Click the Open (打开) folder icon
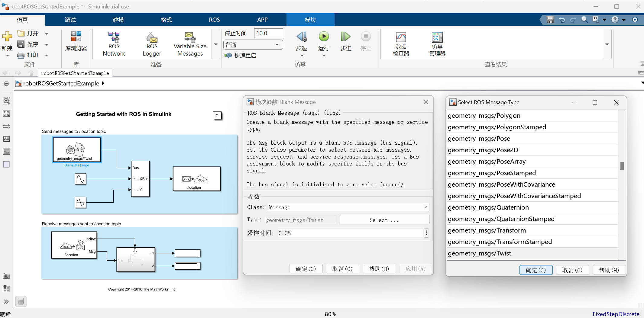 click(x=21, y=33)
